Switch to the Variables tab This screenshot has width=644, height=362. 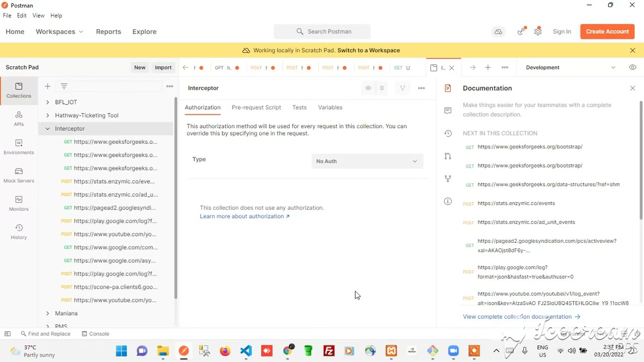(330, 108)
